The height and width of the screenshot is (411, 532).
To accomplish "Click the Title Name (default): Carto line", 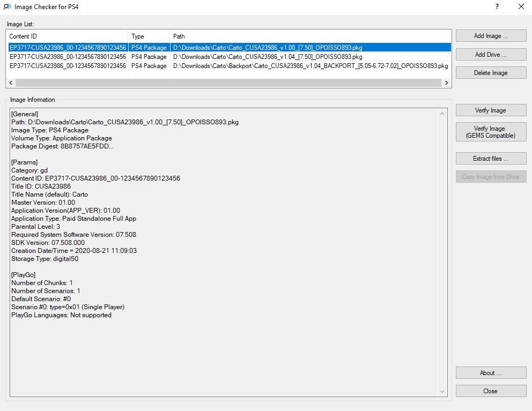I will point(49,195).
